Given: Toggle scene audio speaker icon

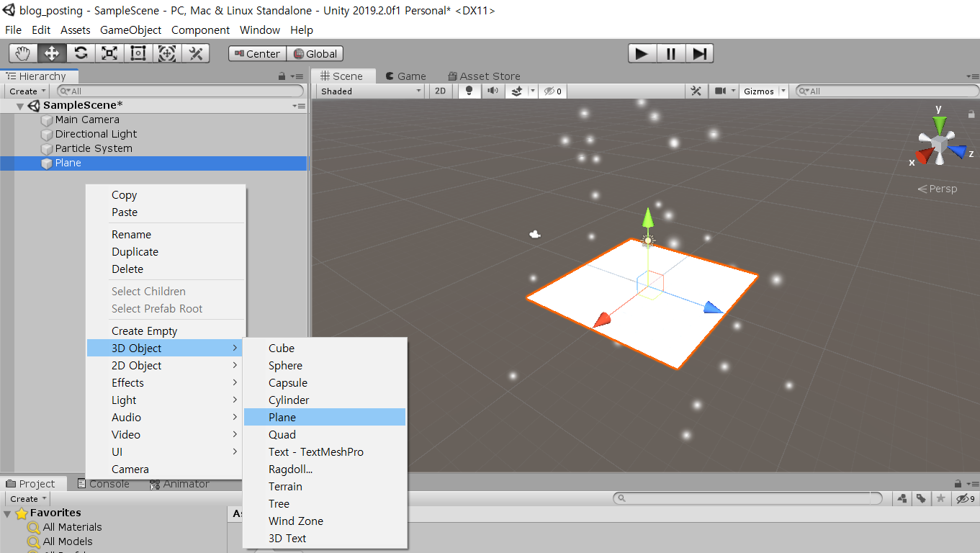Looking at the screenshot, I should click(493, 91).
